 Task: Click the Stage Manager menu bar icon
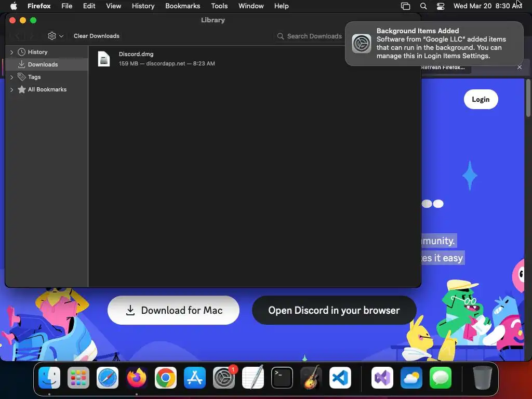tap(405, 6)
